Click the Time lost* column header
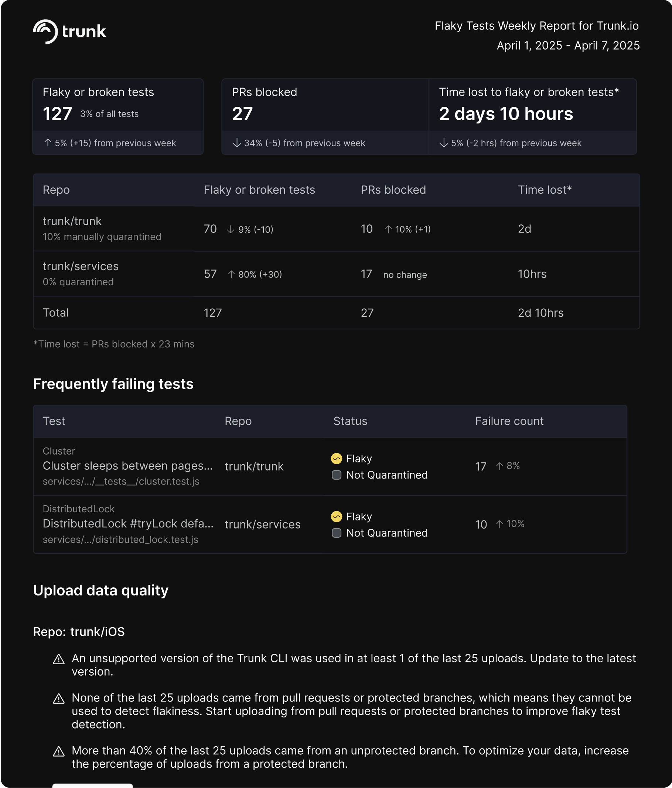This screenshot has width=672, height=788. tap(545, 190)
